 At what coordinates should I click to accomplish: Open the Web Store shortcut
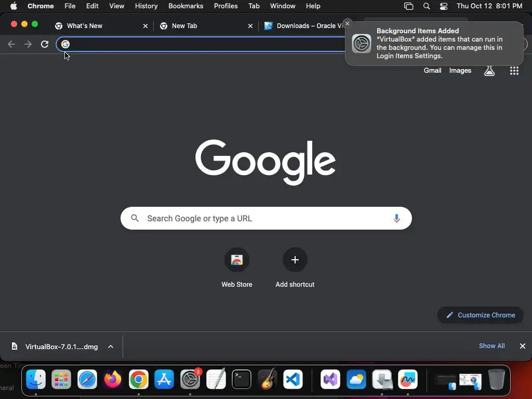pos(237,268)
